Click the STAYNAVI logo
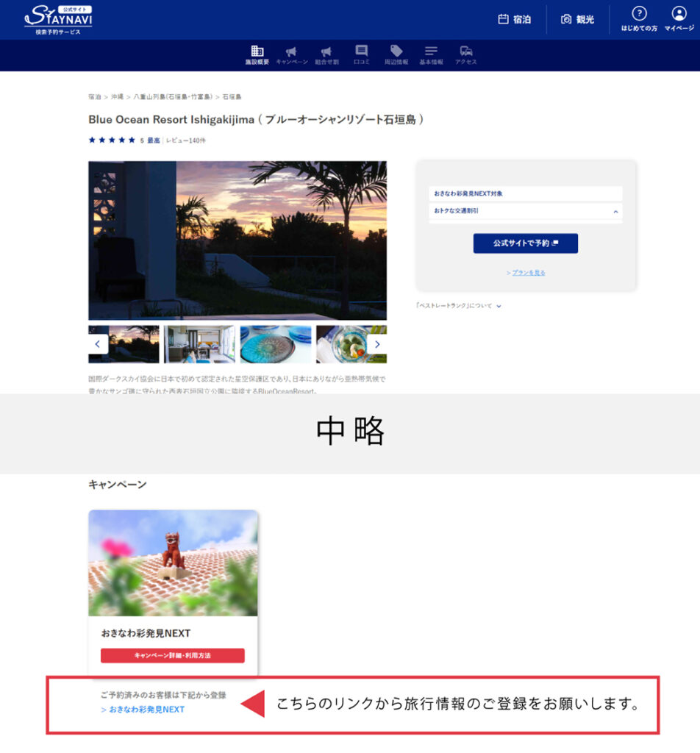The width and height of the screenshot is (700, 753). point(58,20)
